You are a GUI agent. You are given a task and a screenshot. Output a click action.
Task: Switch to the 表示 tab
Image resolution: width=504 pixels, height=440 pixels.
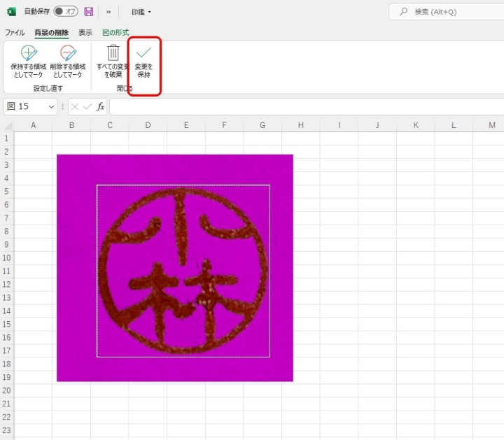pyautogui.click(x=85, y=32)
